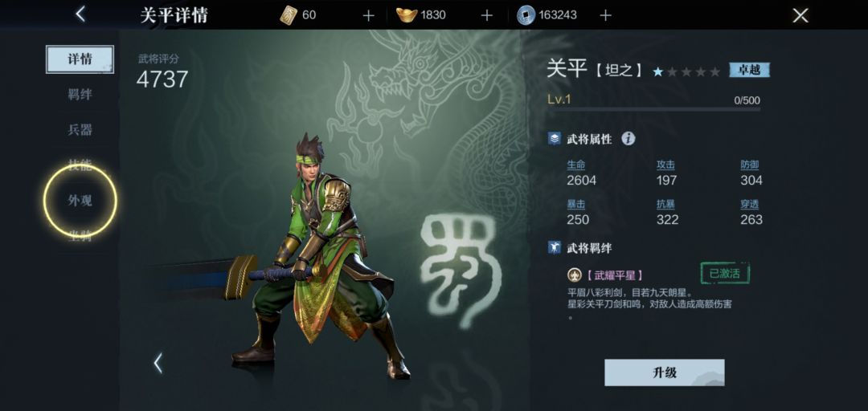Tap the Lv.1 experience progress bar

point(653,109)
